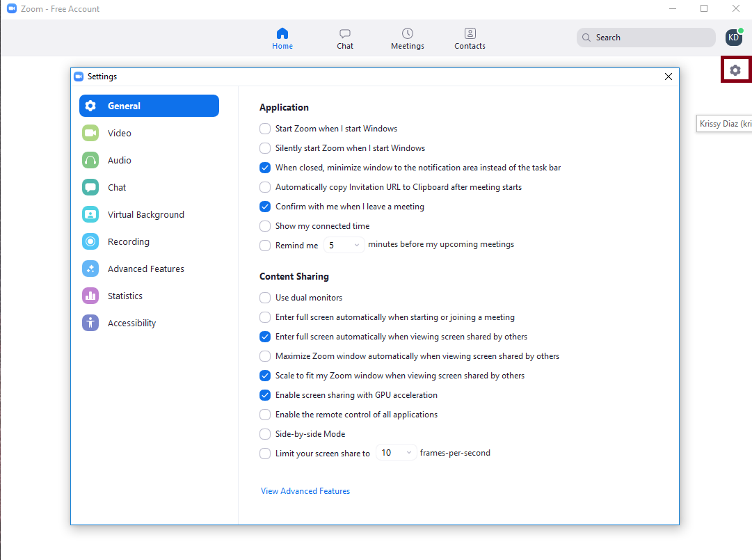The width and height of the screenshot is (752, 560).
Task: Click the General gear icon in sidebar
Action: point(90,106)
